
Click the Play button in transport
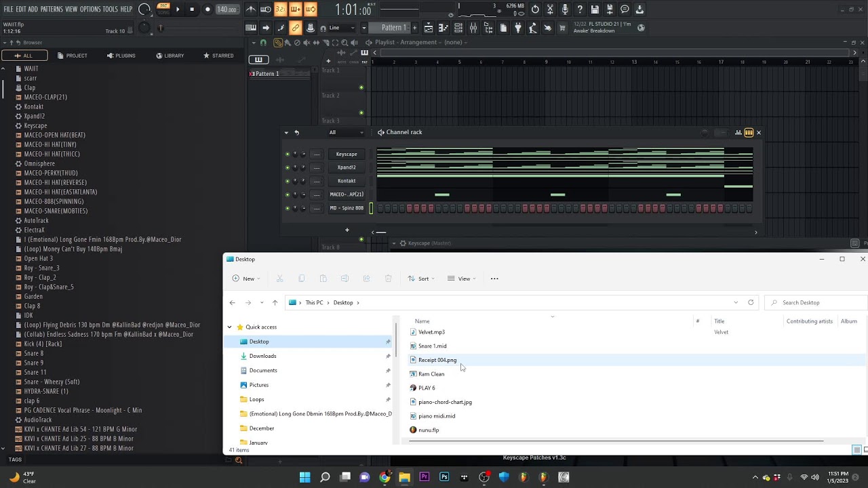pyautogui.click(x=178, y=9)
